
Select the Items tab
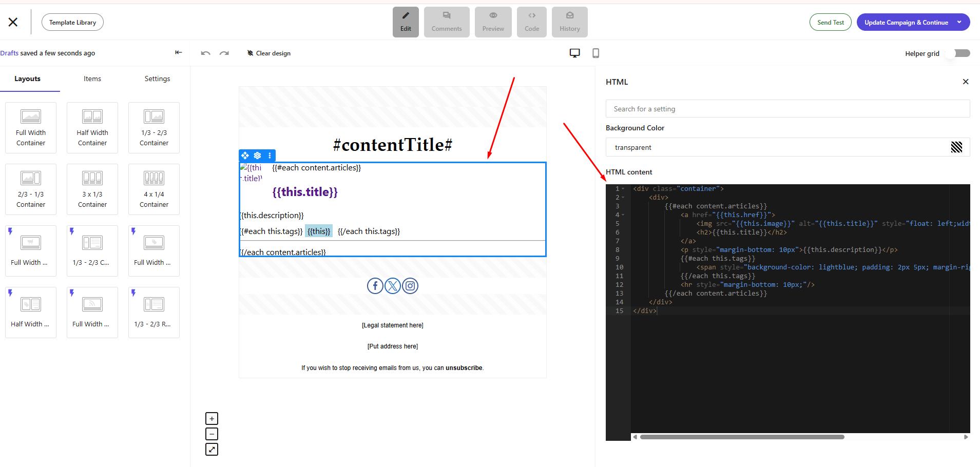tap(92, 79)
